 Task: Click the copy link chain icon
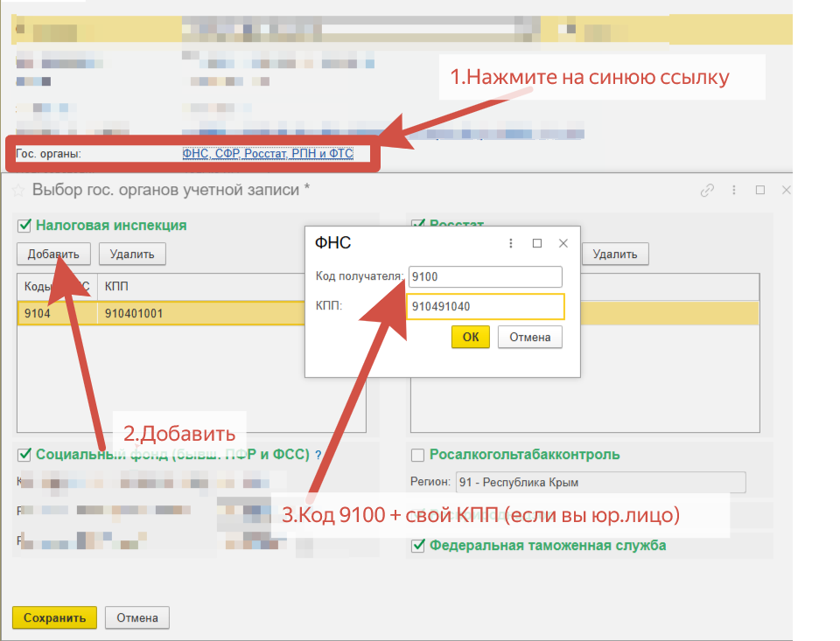tap(707, 190)
